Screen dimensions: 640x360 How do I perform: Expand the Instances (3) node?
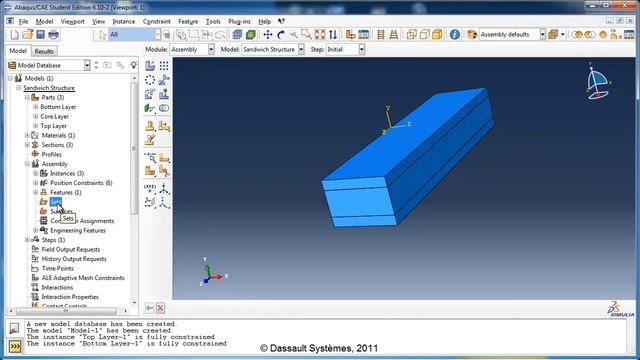[36, 173]
